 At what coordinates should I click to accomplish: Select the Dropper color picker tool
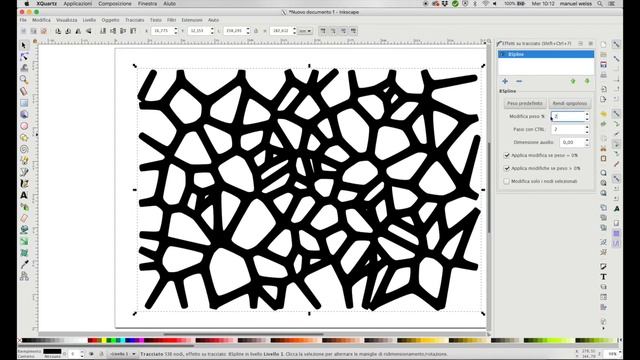click(24, 264)
